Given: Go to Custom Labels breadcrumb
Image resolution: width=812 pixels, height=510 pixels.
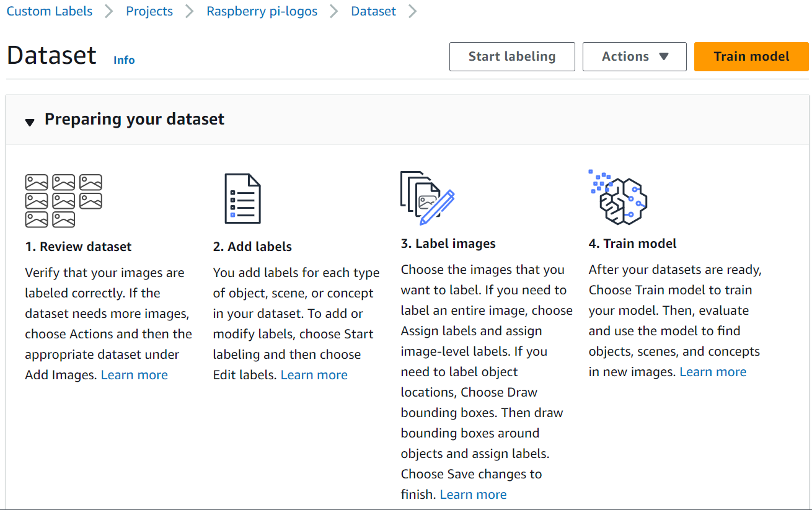Looking at the screenshot, I should [50, 11].
